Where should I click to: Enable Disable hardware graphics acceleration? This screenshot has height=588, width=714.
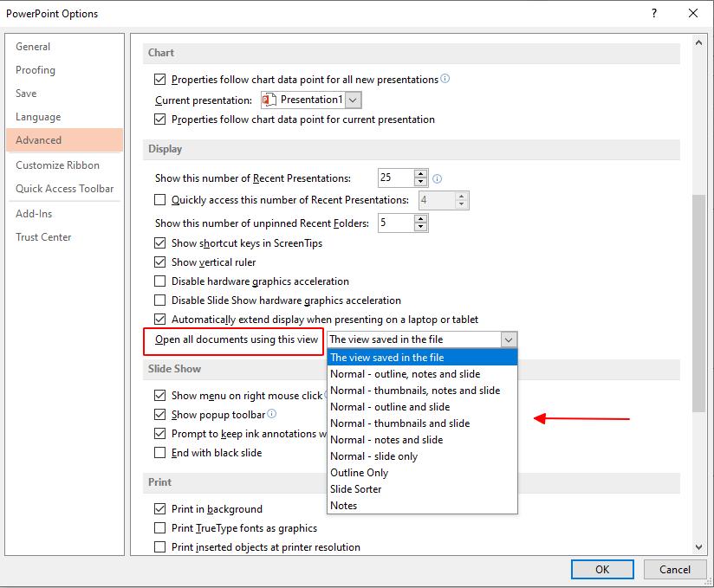point(160,281)
